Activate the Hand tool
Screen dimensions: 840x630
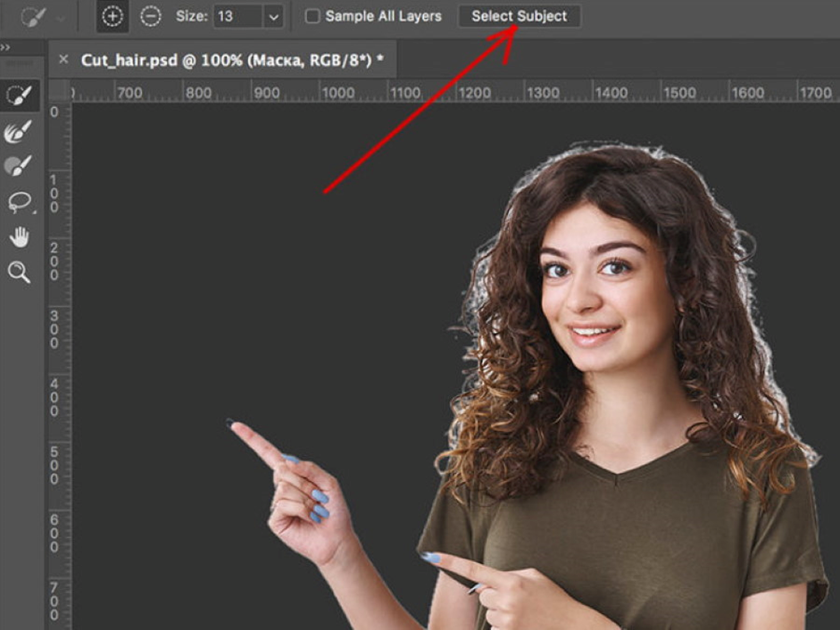(x=20, y=237)
